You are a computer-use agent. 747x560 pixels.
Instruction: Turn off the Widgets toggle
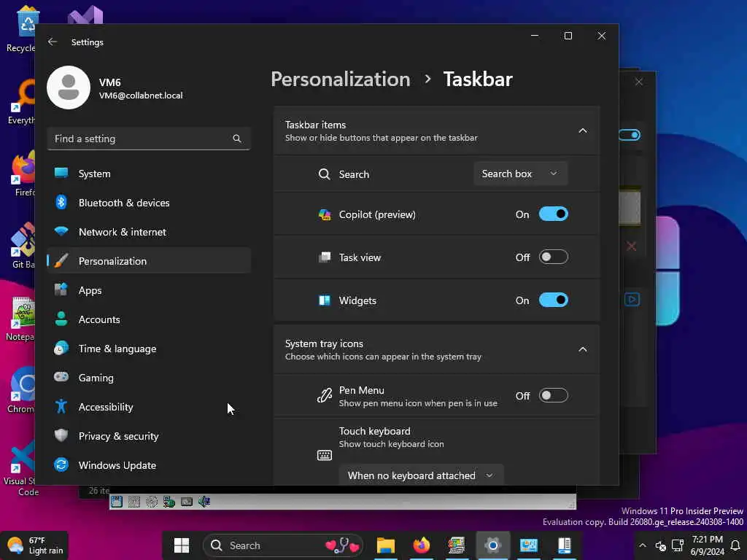tap(553, 300)
